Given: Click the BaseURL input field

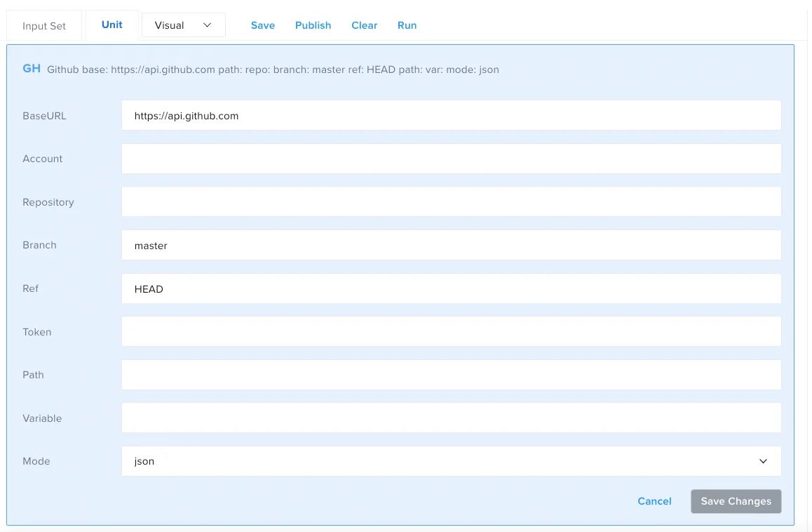Looking at the screenshot, I should [x=451, y=115].
